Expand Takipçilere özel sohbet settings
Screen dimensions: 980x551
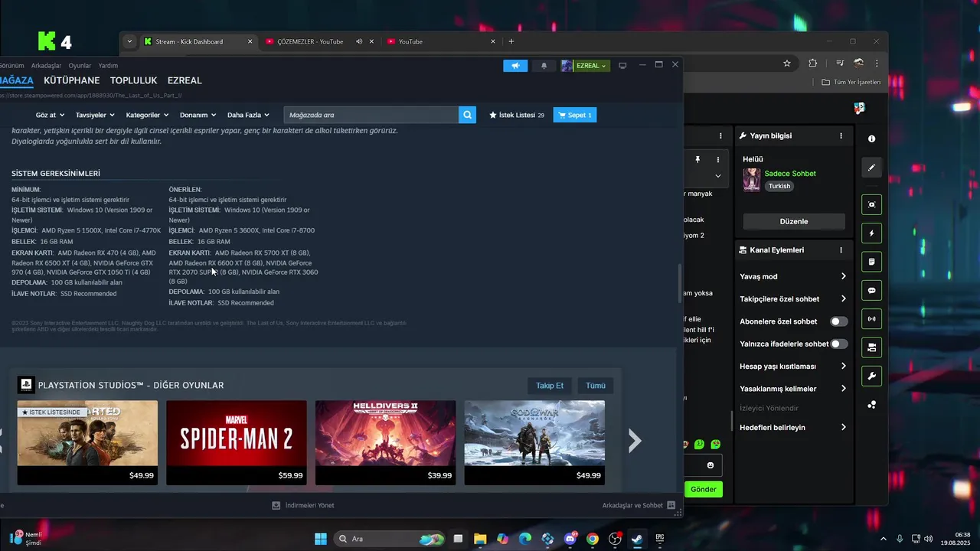pyautogui.click(x=793, y=299)
